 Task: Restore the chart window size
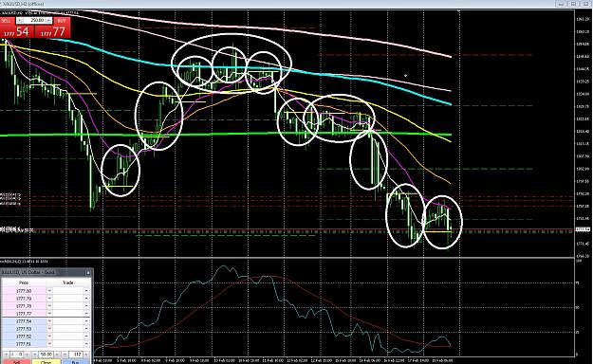(x=574, y=4)
